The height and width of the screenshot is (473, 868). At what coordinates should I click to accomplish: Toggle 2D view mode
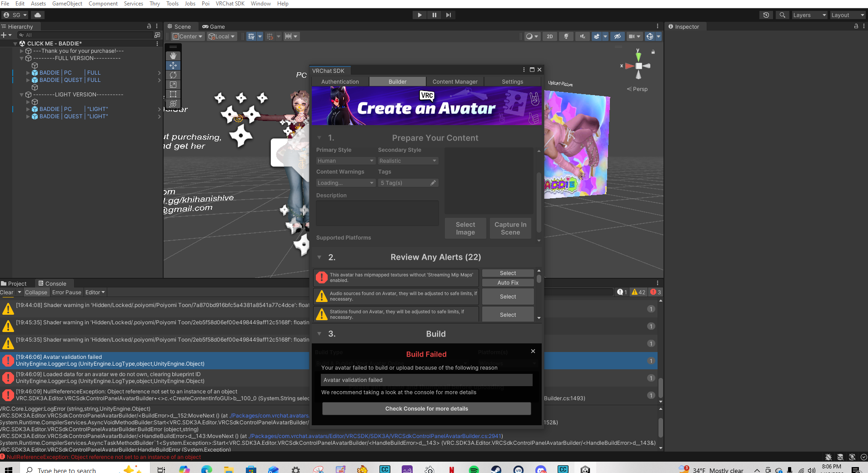click(550, 36)
